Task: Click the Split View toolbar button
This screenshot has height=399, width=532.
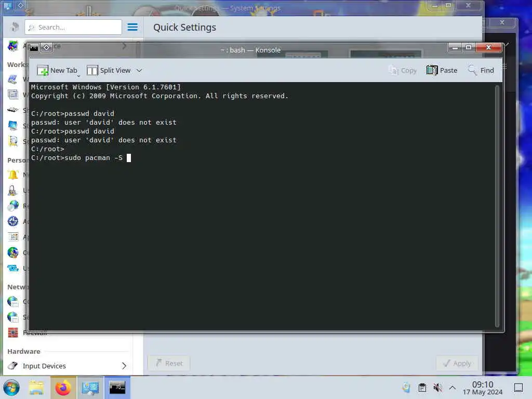Action: (109, 70)
